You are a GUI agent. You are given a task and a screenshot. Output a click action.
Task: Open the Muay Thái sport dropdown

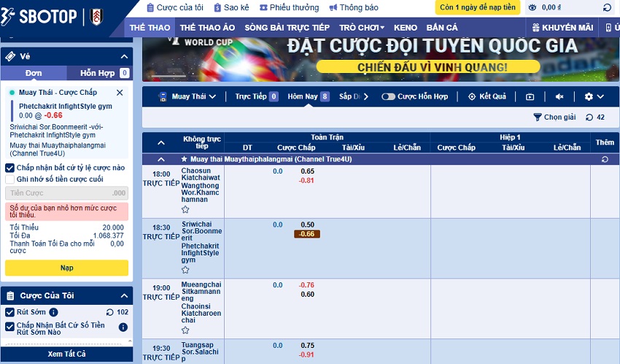187,96
